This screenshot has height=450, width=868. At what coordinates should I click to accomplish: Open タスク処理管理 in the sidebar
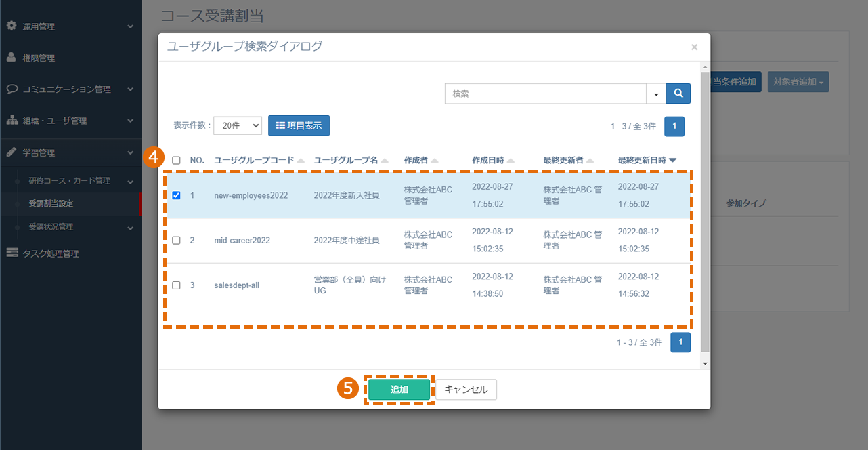(x=51, y=253)
